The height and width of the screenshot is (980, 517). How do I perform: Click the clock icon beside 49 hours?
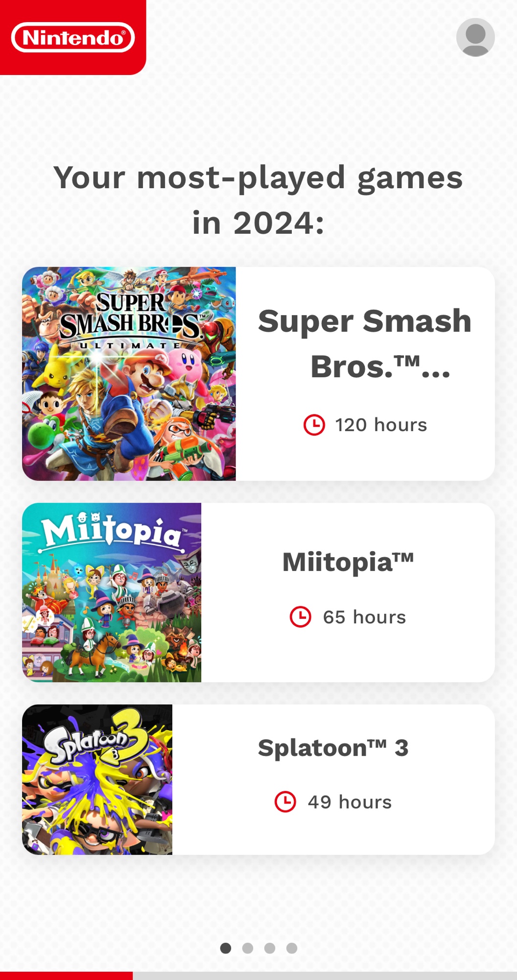point(285,802)
